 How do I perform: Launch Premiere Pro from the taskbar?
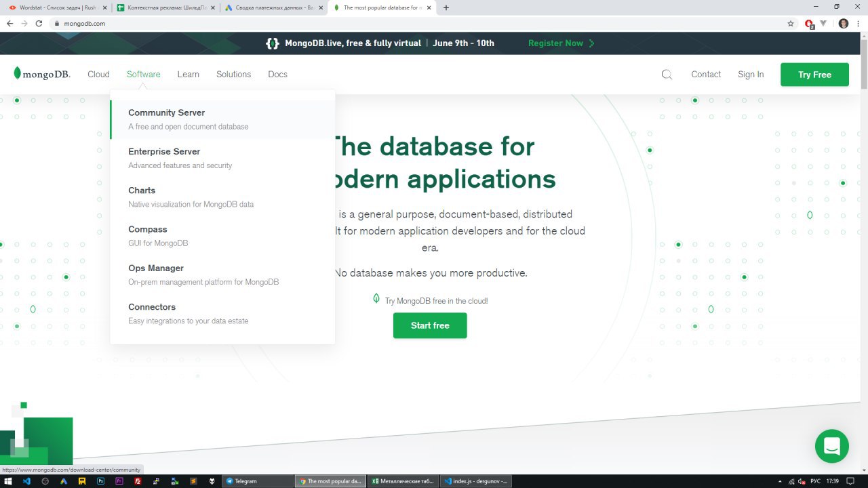[x=119, y=481]
